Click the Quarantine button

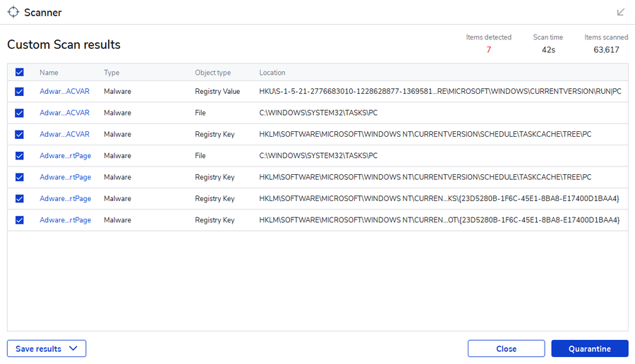click(x=590, y=348)
